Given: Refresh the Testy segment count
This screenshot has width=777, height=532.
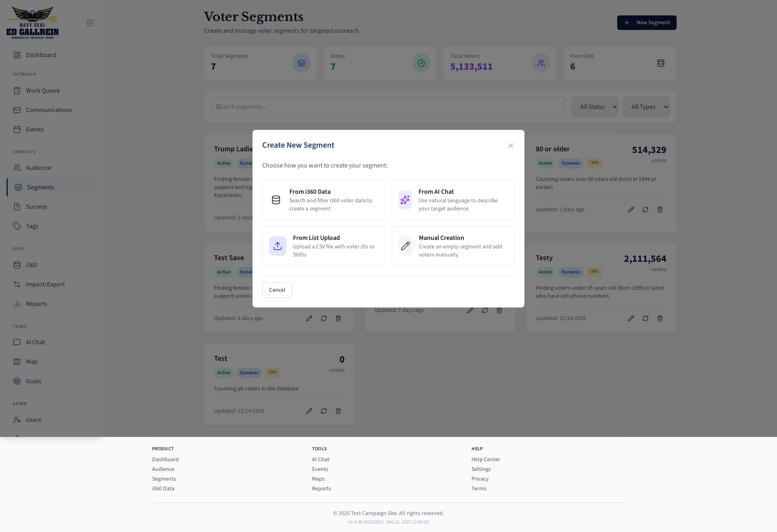Looking at the screenshot, I should tap(645, 318).
